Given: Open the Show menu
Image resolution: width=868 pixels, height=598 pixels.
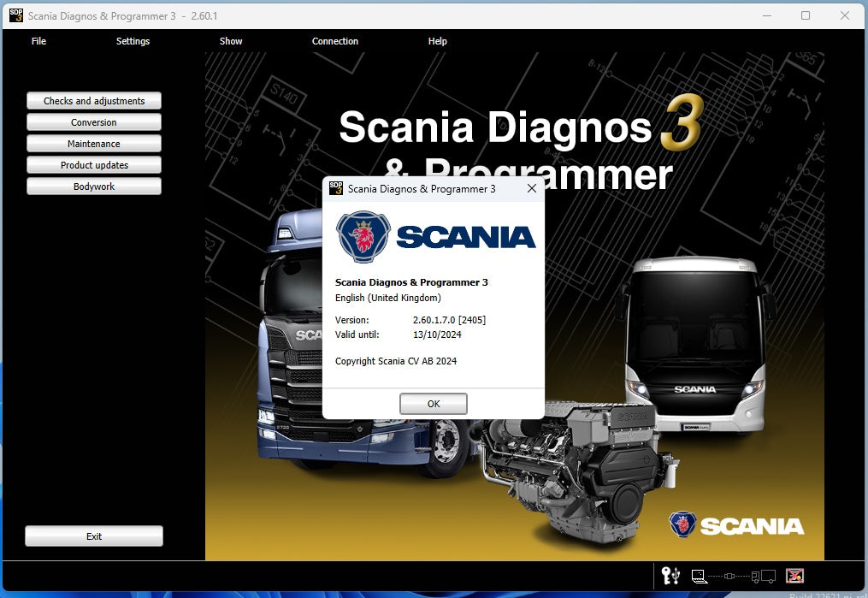Looking at the screenshot, I should [x=231, y=41].
